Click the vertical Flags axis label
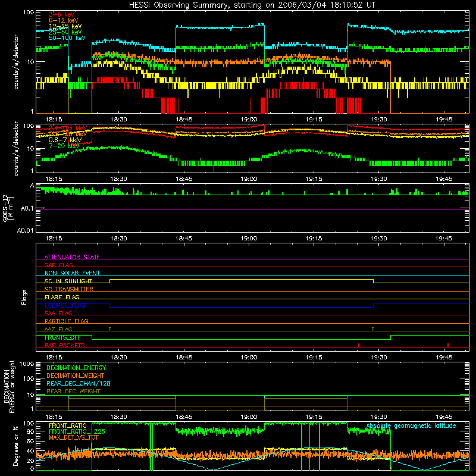This screenshot has width=476, height=476. click(24, 297)
